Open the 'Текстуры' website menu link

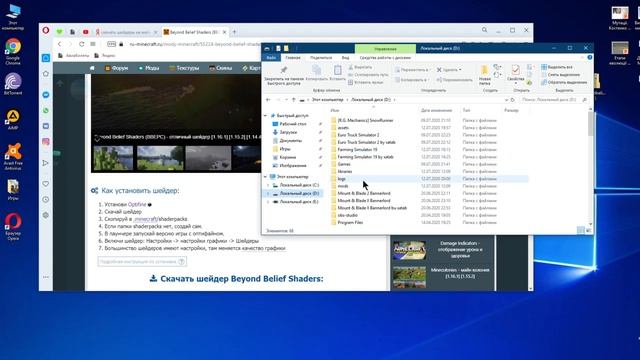tap(184, 68)
